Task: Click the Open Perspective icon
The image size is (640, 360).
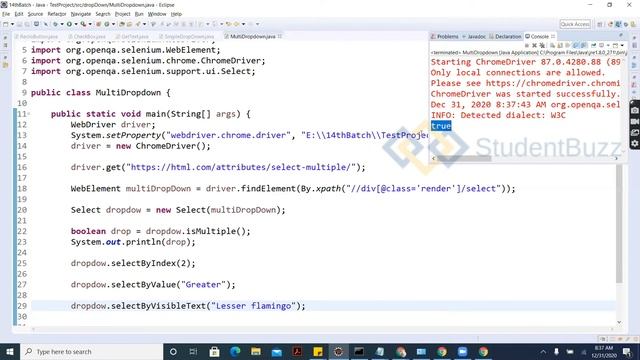Action: (600, 24)
